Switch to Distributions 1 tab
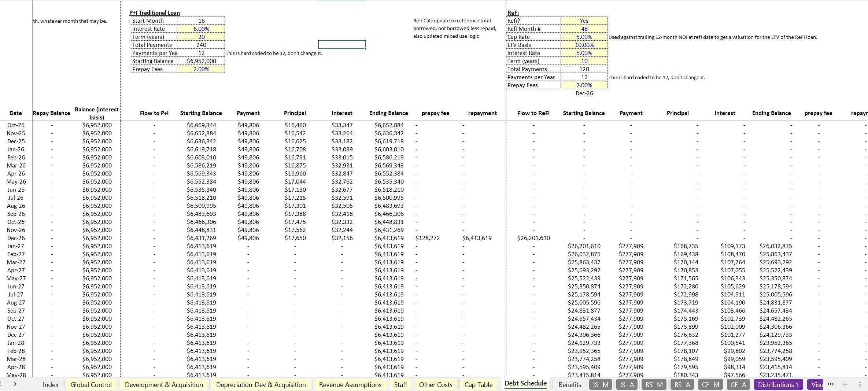Screen dimensions: 868x391 coord(778,384)
